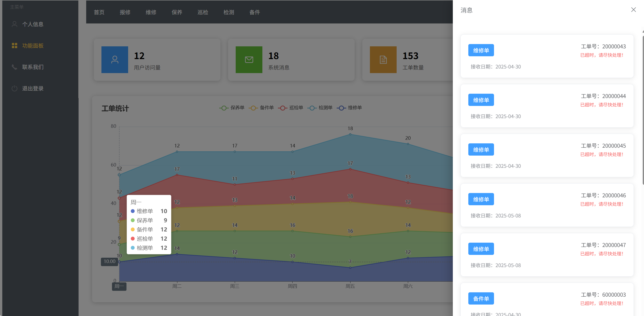This screenshot has width=644, height=316.
Task: Click the green 系统消息 envelope icon tile
Action: (249, 60)
